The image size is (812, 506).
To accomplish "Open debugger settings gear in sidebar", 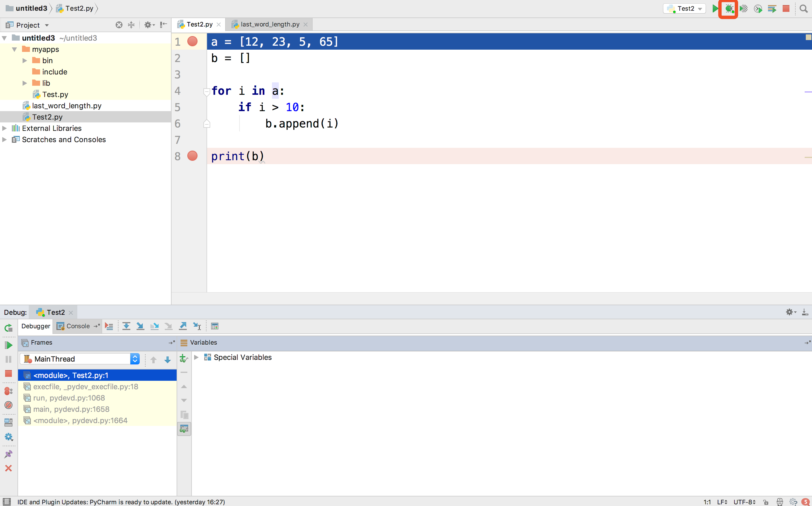I will pos(9,437).
